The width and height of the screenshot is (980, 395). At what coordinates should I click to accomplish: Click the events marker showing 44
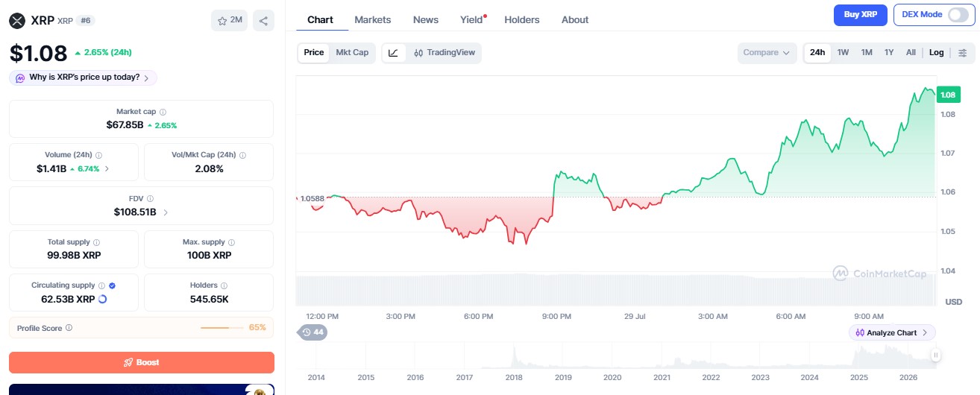point(312,332)
